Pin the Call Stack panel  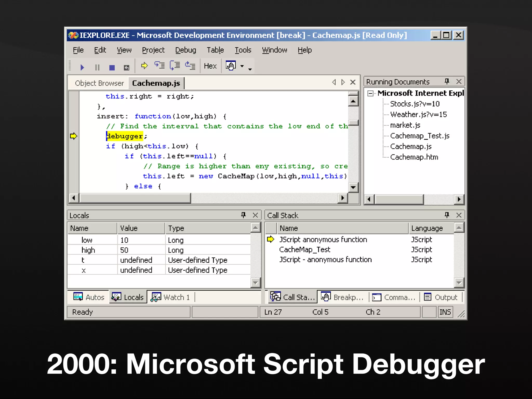(447, 215)
